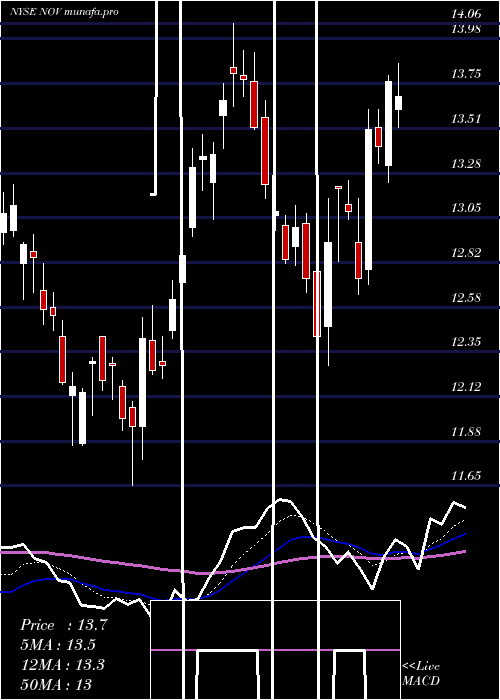
Task: Click the '12MA : 13.3' readout
Action: 63,664
